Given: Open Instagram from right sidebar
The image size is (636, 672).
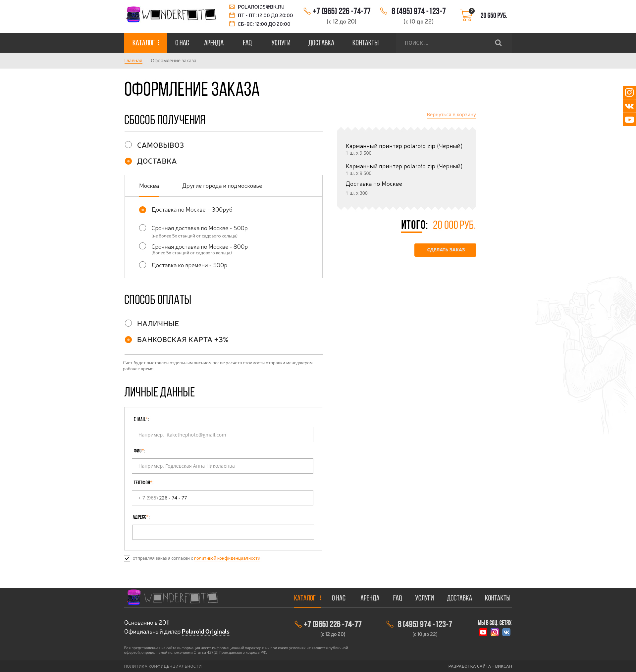Looking at the screenshot, I should coord(629,92).
